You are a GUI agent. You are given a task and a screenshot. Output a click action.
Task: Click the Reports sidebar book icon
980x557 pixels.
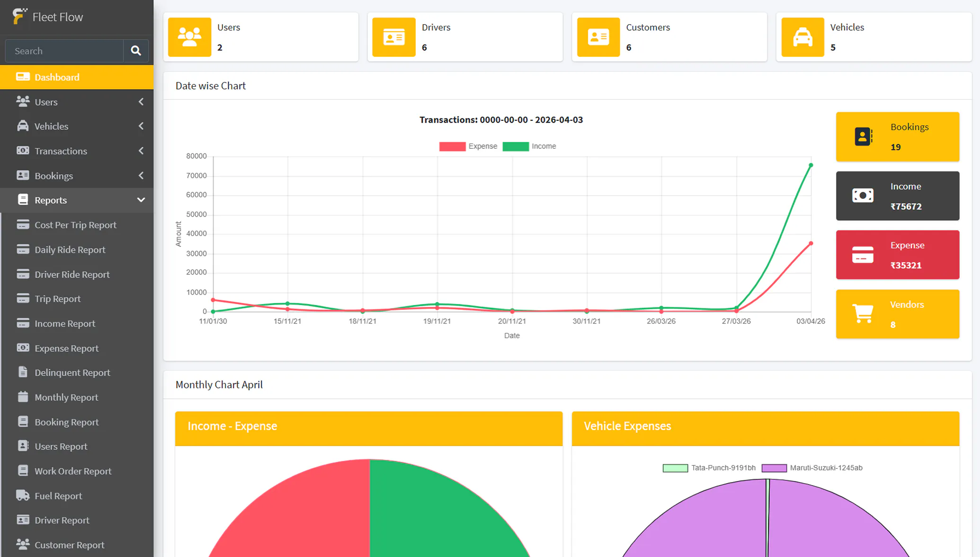click(23, 200)
